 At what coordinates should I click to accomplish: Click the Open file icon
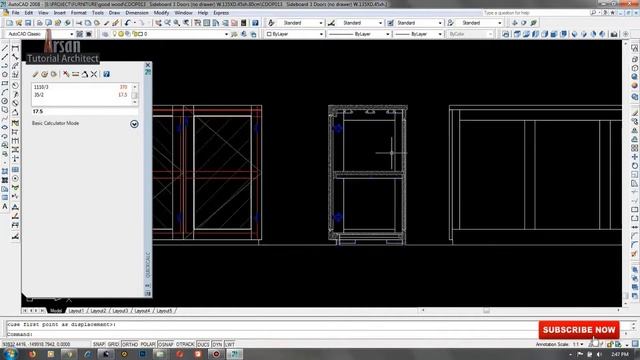(x=18, y=23)
